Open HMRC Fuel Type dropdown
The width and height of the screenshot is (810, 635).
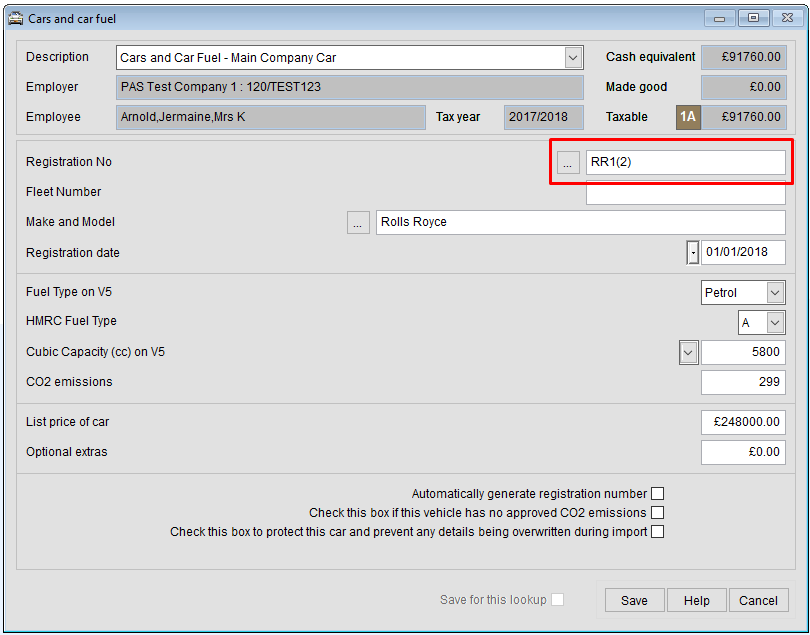(775, 323)
